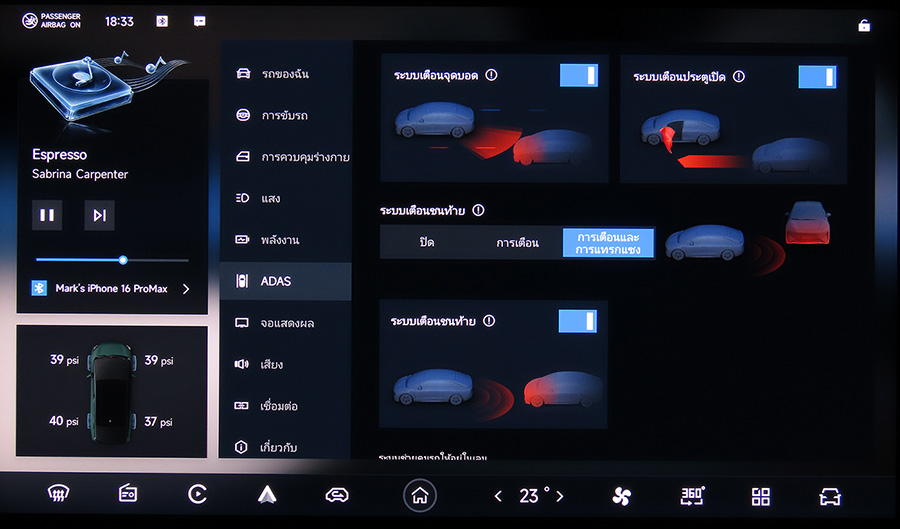Screen dimensions: 900x529
Task: Toggle the lower ระบบเตือนชนท้าย switch
Action: click(577, 321)
